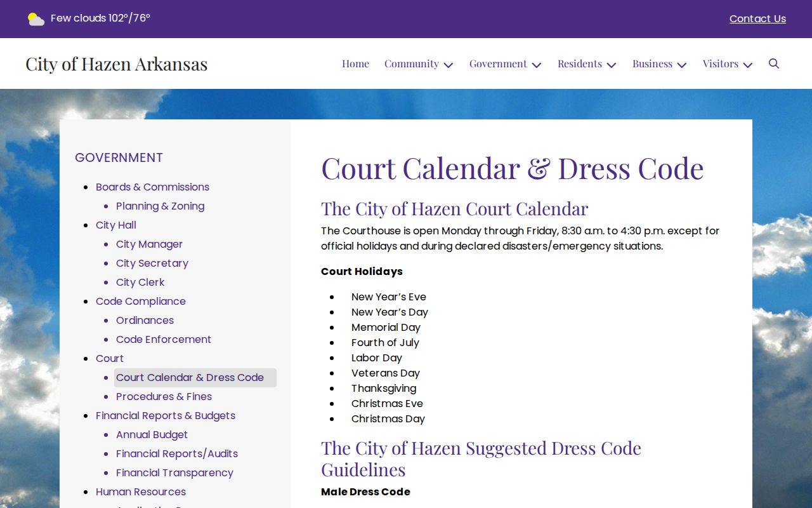The width and height of the screenshot is (812, 508).
Task: Open Code Enforcement sidebar link
Action: tap(164, 339)
